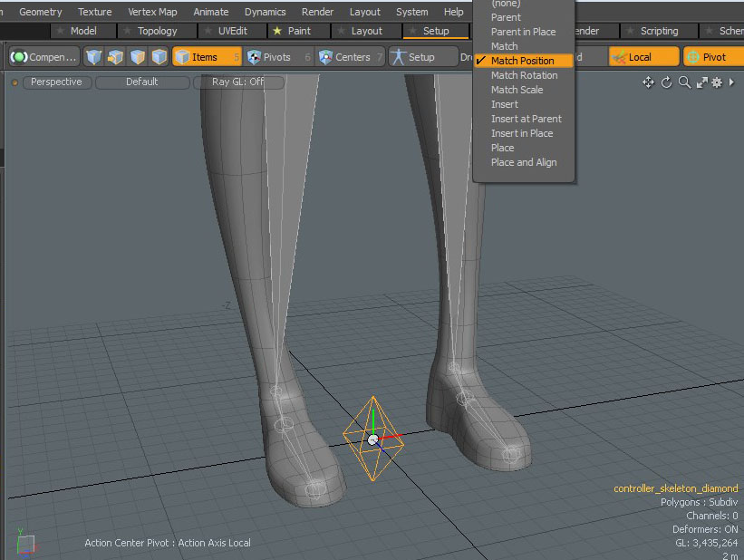Open the Help menu
Viewport: 744px width, 560px height.
(454, 12)
